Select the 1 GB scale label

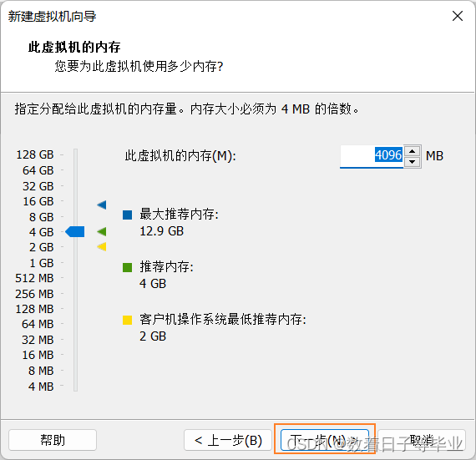click(x=42, y=263)
